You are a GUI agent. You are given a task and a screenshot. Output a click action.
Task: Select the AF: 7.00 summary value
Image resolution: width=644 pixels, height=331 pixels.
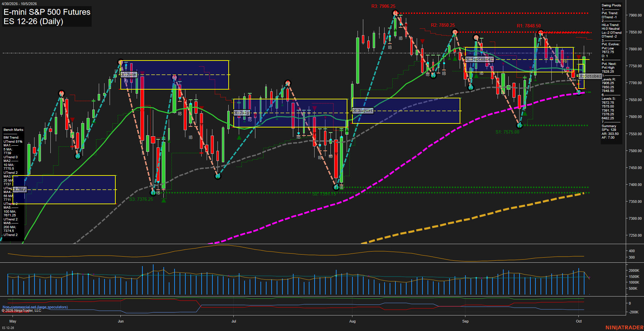(x=608, y=138)
